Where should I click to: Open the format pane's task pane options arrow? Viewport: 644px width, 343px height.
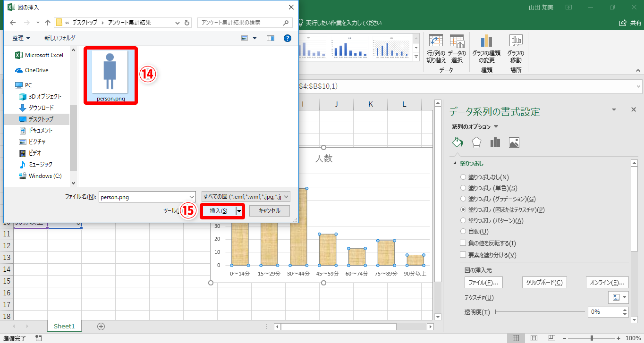point(614,109)
